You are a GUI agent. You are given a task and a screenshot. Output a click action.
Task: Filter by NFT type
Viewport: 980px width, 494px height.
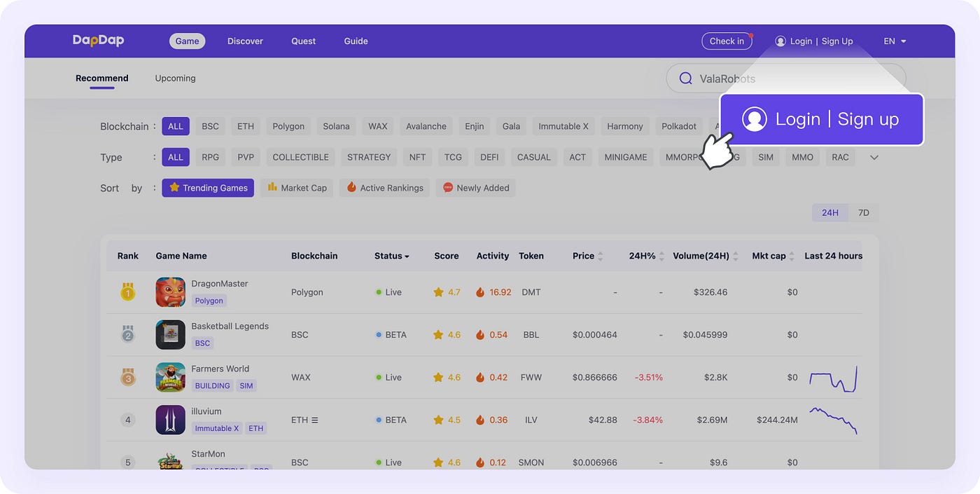point(418,157)
